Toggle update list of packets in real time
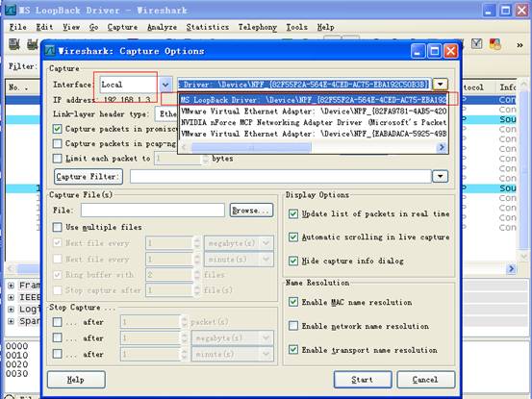The image size is (532, 399). click(293, 213)
